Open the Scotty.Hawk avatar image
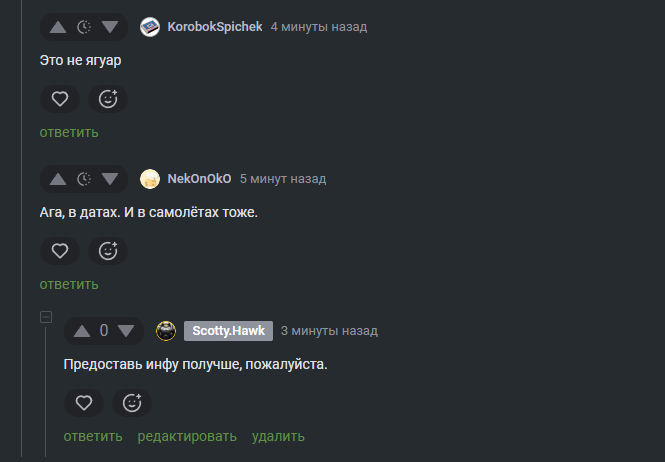Screen dimensions: 665x462 pyautogui.click(x=167, y=331)
